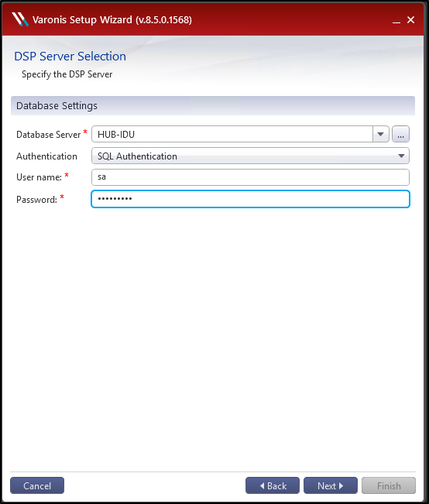Expand the Authentication combo box
The image size is (429, 504).
click(x=250, y=156)
